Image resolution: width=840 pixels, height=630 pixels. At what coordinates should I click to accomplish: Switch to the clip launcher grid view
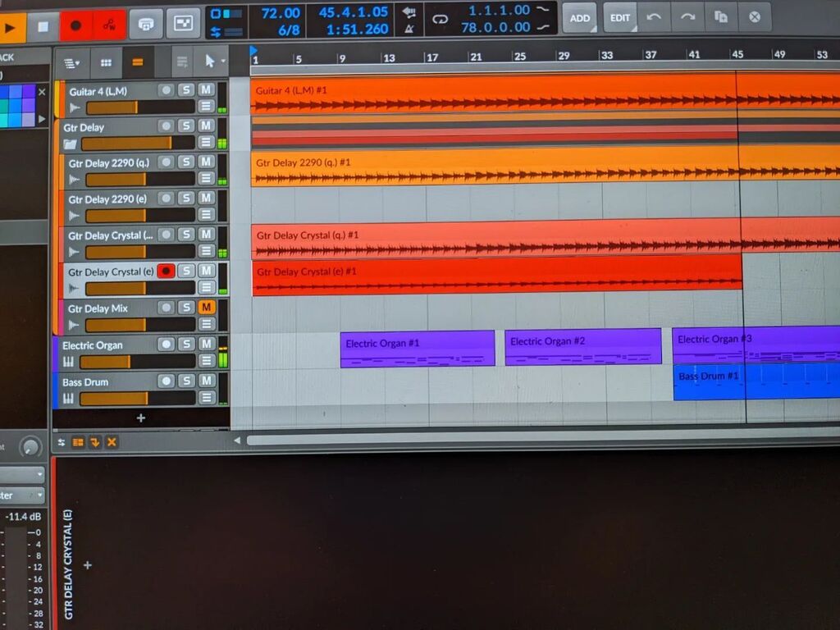(106, 62)
